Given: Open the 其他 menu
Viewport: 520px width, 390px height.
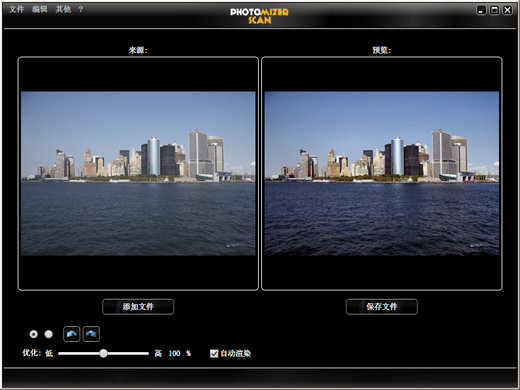Looking at the screenshot, I should (63, 9).
